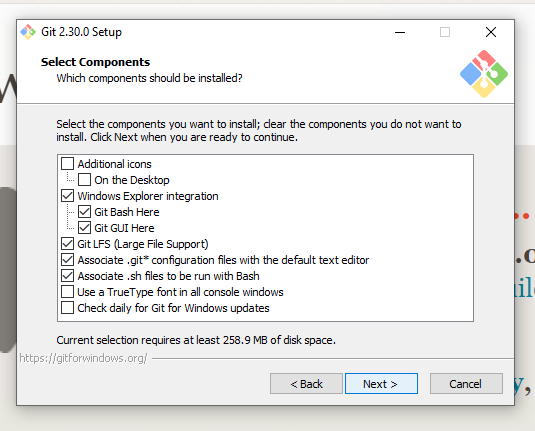This screenshot has height=431, width=535.
Task: Enable TrueType font in all console windows
Action: (67, 292)
